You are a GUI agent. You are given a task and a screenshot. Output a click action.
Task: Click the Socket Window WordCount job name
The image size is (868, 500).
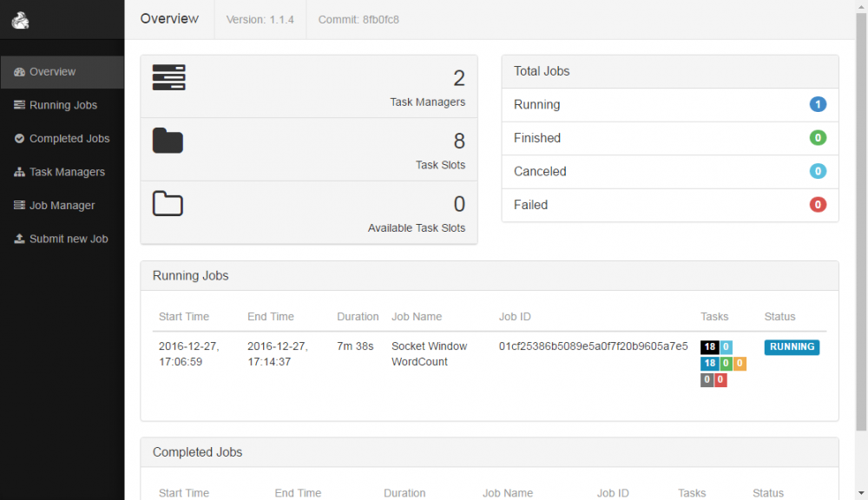tap(429, 353)
